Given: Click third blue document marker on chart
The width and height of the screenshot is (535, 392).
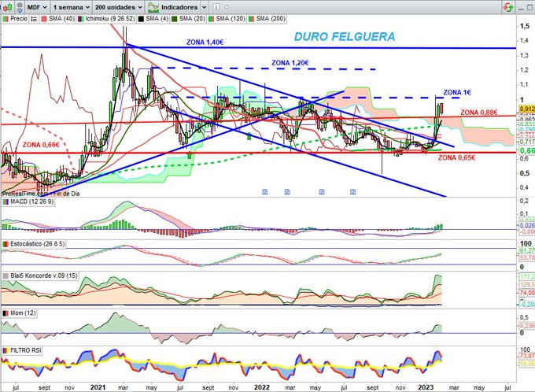Looking at the screenshot, I should [322, 192].
